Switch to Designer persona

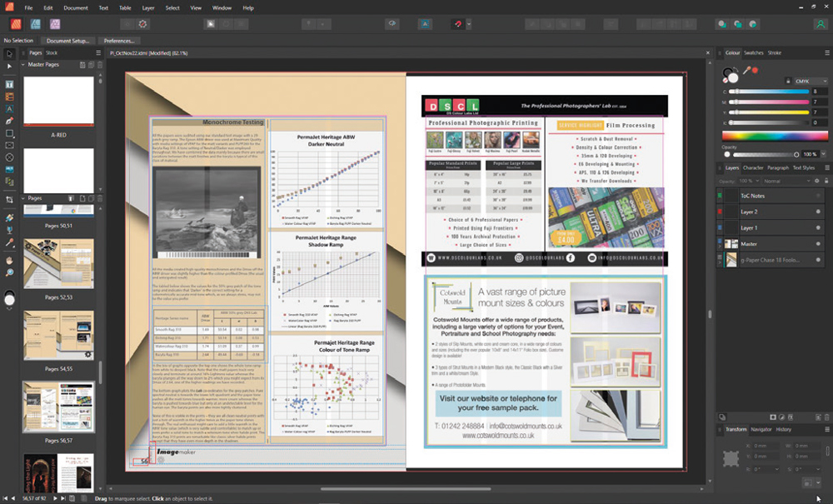35,24
